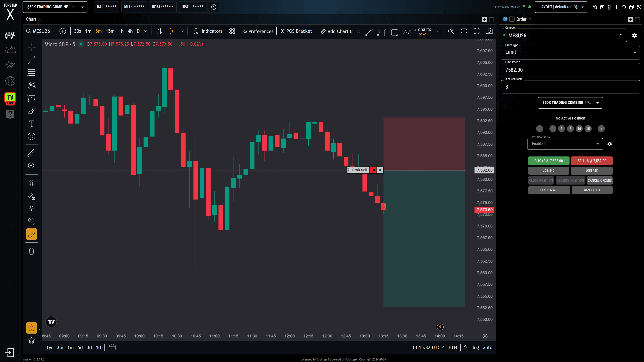
Task: Select the 5m timeframe
Action: pos(98,31)
